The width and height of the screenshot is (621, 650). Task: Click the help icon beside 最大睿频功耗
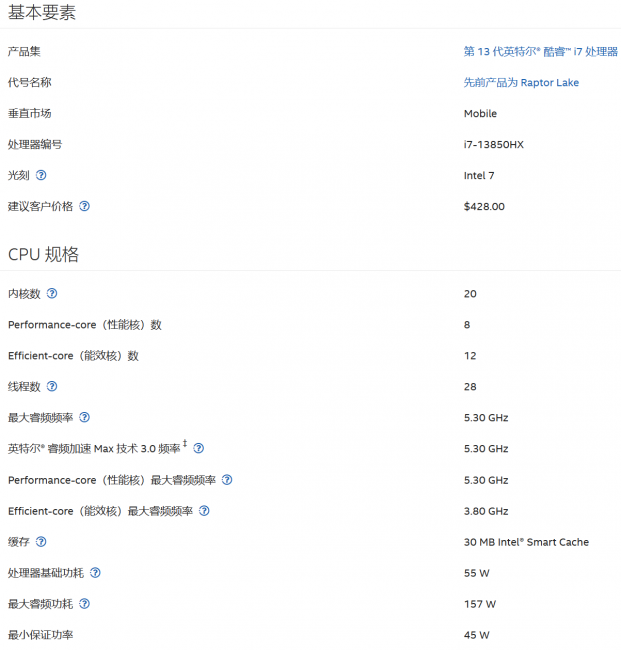[85, 604]
